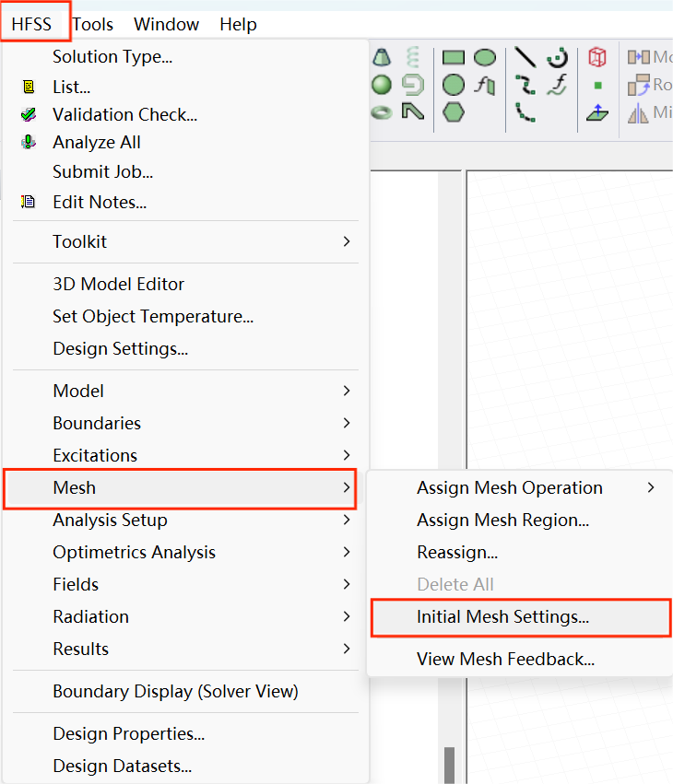673x784 pixels.
Task: Select the Draw torus tool icon
Action: pos(382,112)
